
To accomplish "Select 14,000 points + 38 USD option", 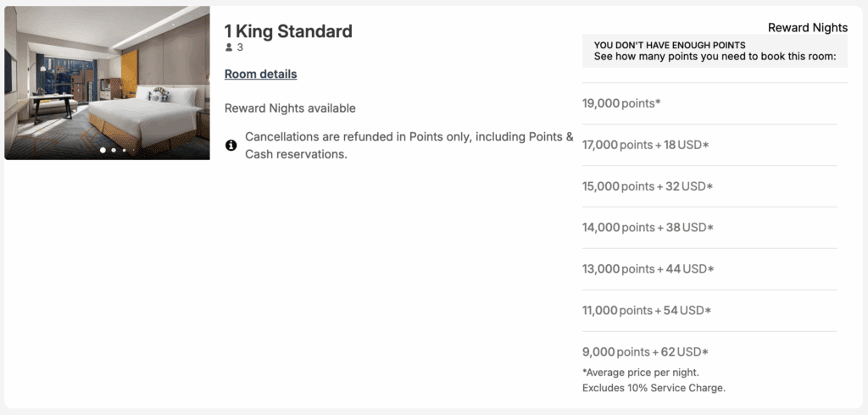I will 647,227.
